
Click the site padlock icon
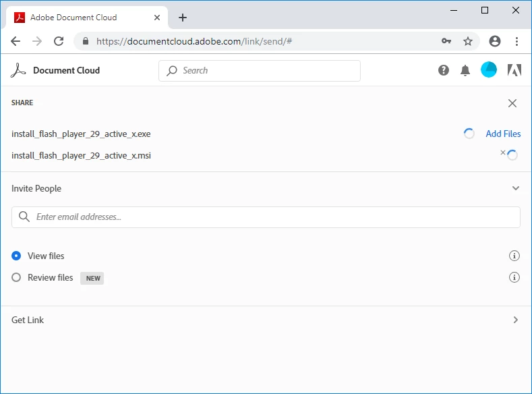[86, 41]
